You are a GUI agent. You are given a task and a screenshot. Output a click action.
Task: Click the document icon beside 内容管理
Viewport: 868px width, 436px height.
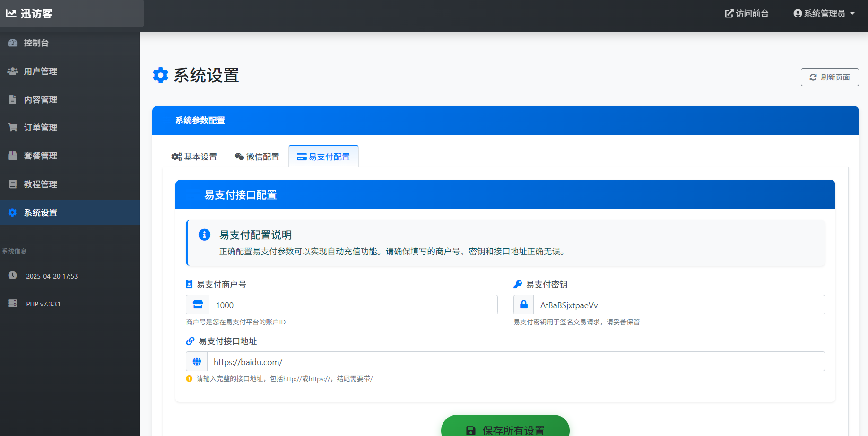13,99
